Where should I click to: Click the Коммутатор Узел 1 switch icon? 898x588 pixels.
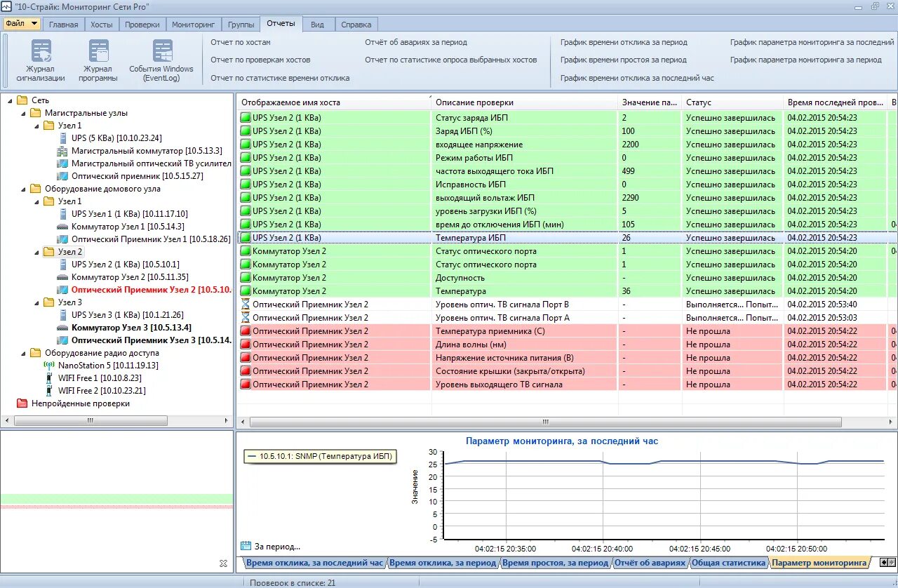62,227
